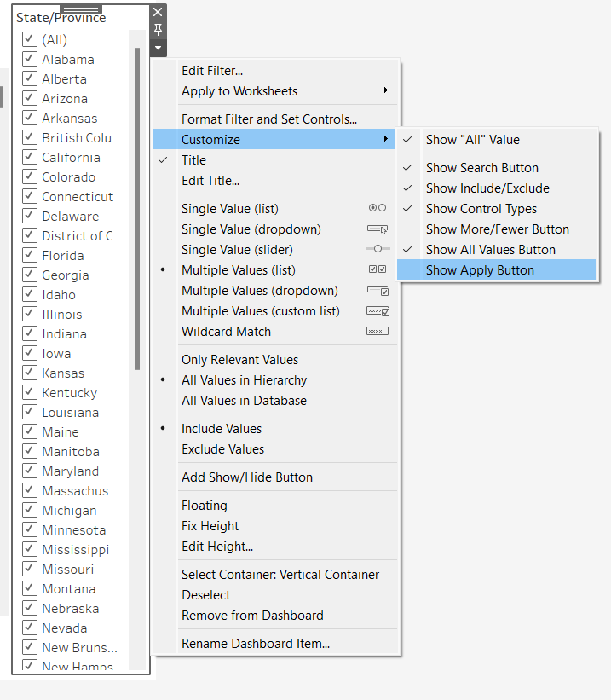Click the State/Province list scrollbar
This screenshot has width=611, height=700.
pos(136,209)
